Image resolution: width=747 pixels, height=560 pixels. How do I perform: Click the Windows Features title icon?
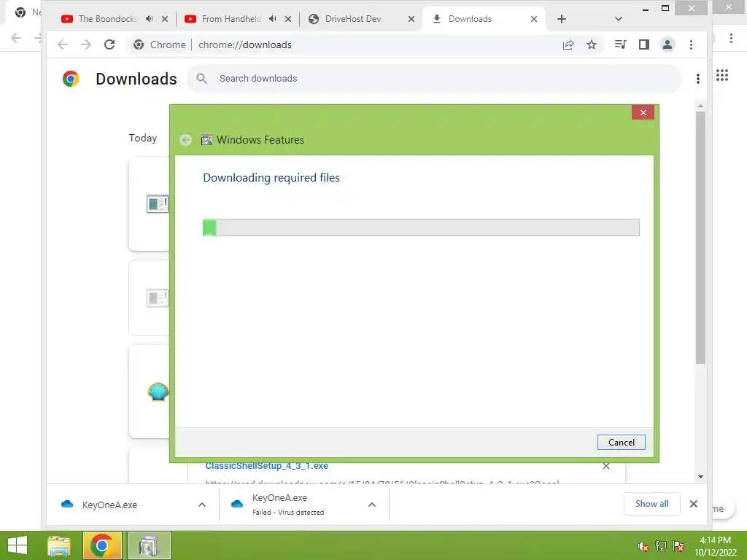coord(206,139)
